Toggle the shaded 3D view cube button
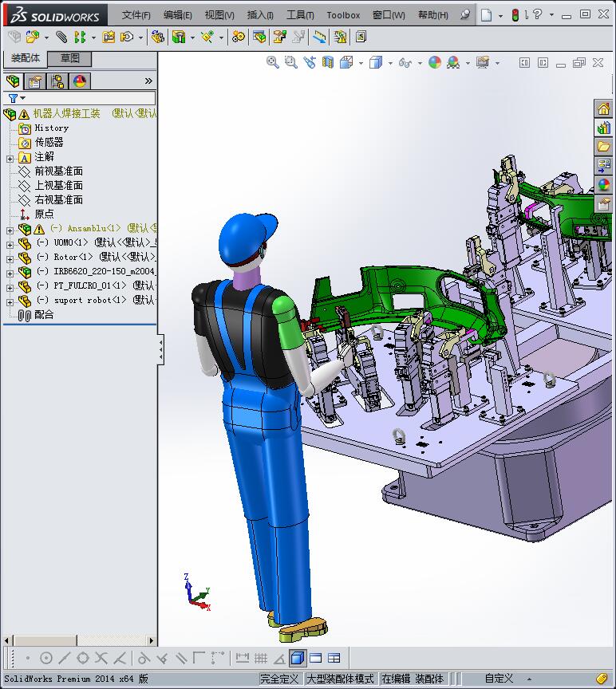The height and width of the screenshot is (689, 616). click(x=298, y=658)
